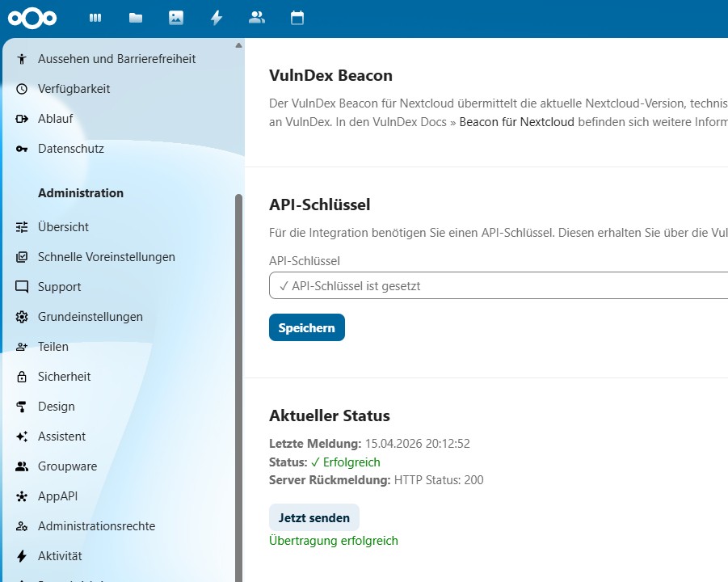Open the Support section in the sidebar
Viewport: 728px width, 582px height.
tap(59, 287)
